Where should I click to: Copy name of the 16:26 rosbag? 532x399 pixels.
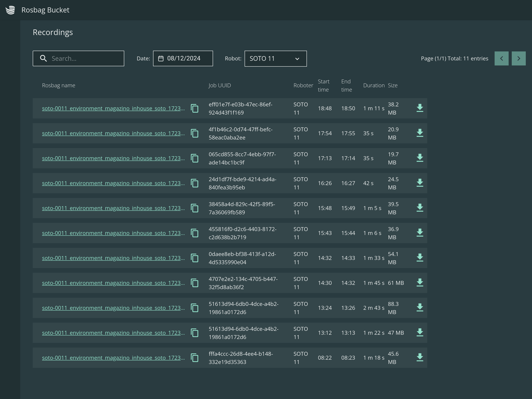click(195, 183)
